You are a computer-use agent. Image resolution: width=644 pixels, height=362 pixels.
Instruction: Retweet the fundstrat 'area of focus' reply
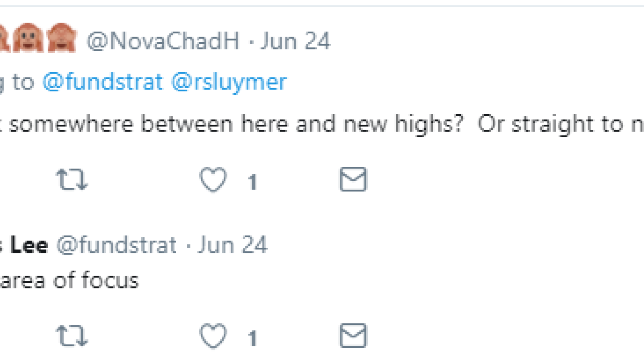(x=72, y=335)
